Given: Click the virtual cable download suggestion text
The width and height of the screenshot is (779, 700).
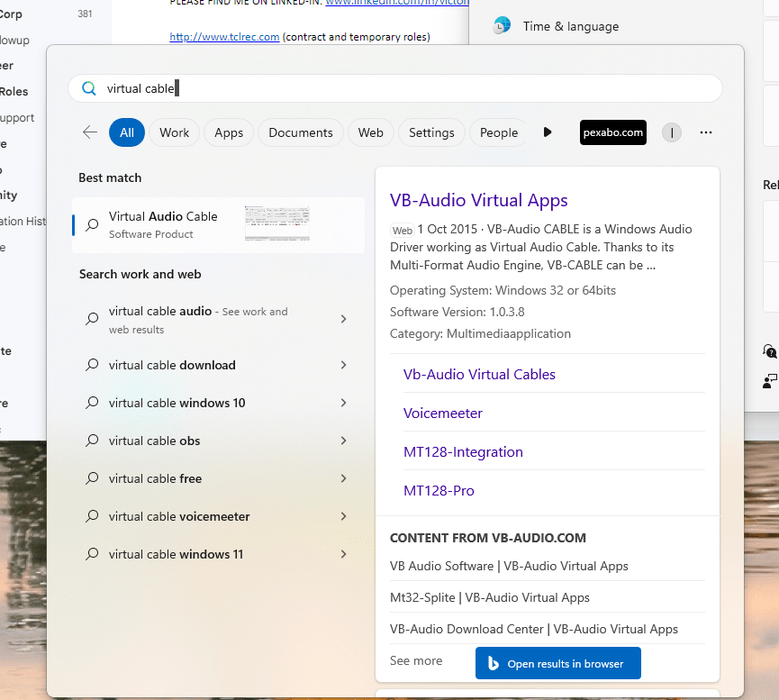Looking at the screenshot, I should point(172,365).
